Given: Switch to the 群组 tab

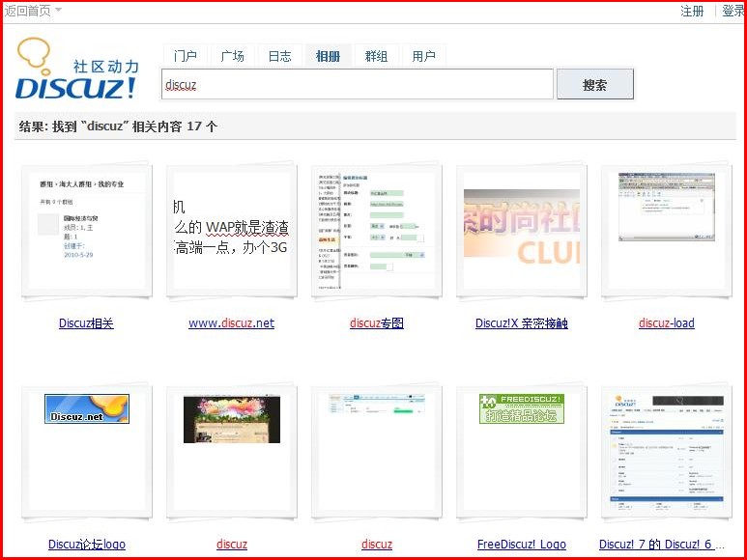Looking at the screenshot, I should pos(376,56).
